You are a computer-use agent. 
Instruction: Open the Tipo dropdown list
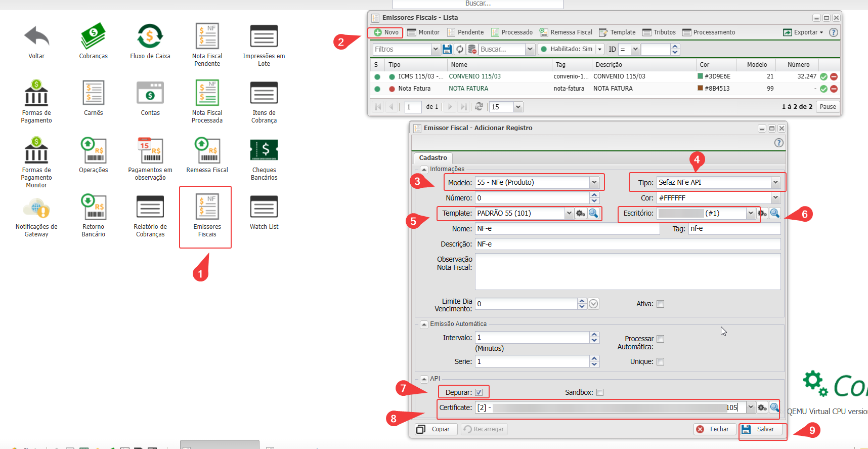[775, 182]
